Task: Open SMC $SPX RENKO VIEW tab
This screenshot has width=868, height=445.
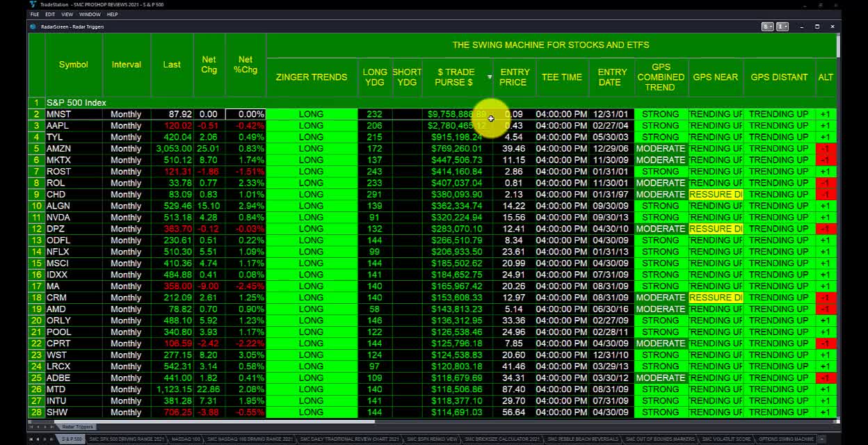Action: (x=432, y=439)
